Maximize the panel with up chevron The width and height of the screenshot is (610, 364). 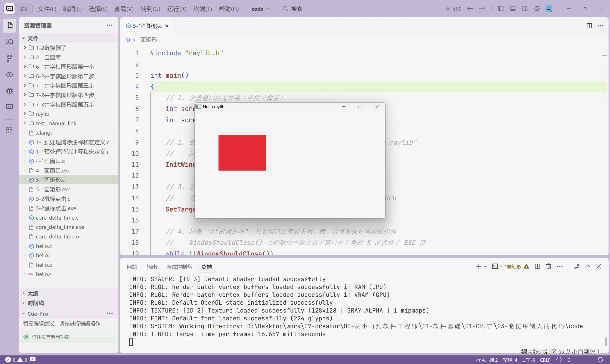pos(587,266)
